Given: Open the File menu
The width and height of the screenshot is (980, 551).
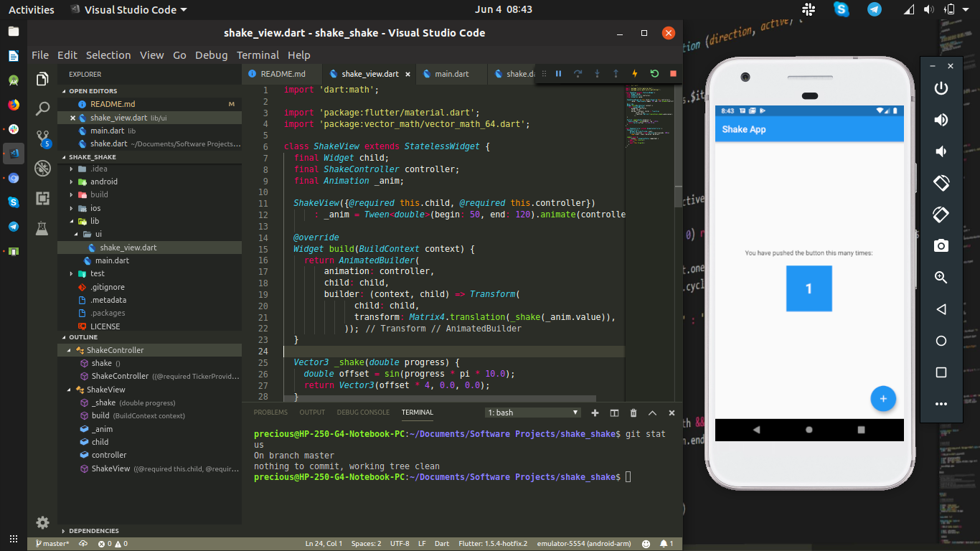Looking at the screenshot, I should click(x=40, y=55).
